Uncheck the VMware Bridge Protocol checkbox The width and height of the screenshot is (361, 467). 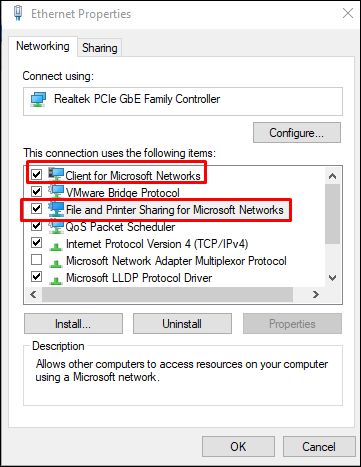click(x=36, y=191)
